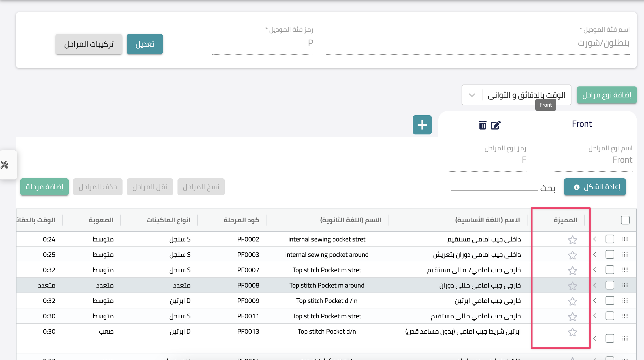Click the trash icon on Front tab

[482, 125]
